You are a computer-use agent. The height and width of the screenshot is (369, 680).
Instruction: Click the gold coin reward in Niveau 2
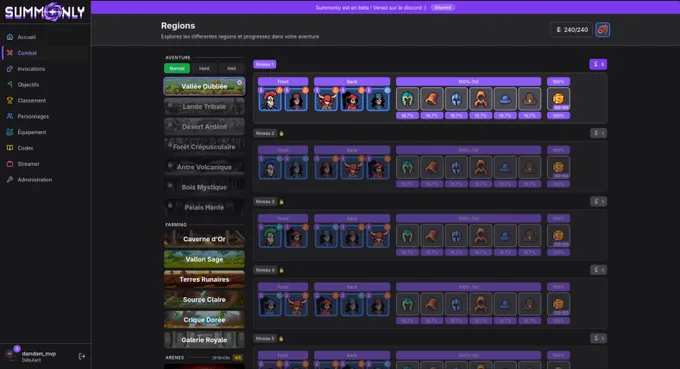coord(559,167)
